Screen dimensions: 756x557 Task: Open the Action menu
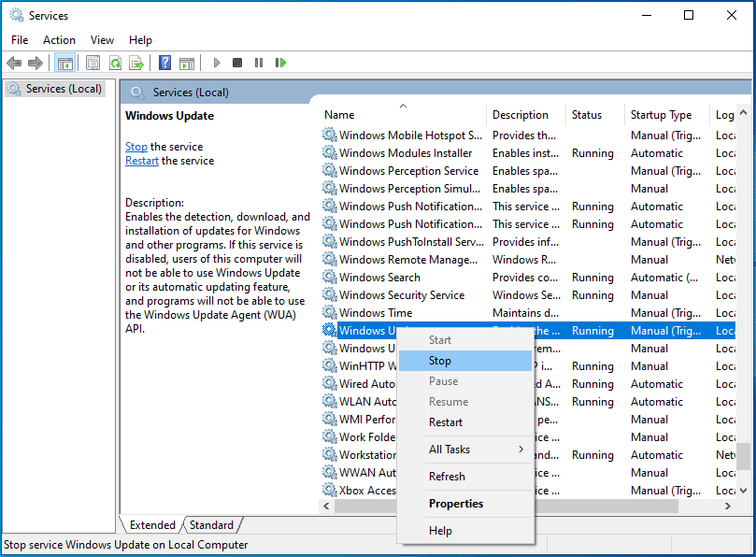59,40
